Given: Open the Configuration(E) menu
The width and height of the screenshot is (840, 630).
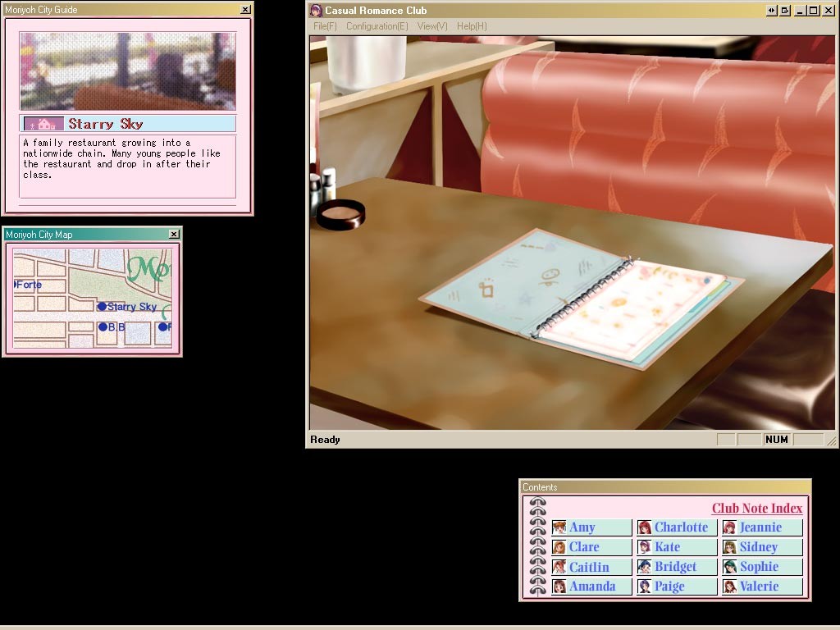Looking at the screenshot, I should coord(377,26).
